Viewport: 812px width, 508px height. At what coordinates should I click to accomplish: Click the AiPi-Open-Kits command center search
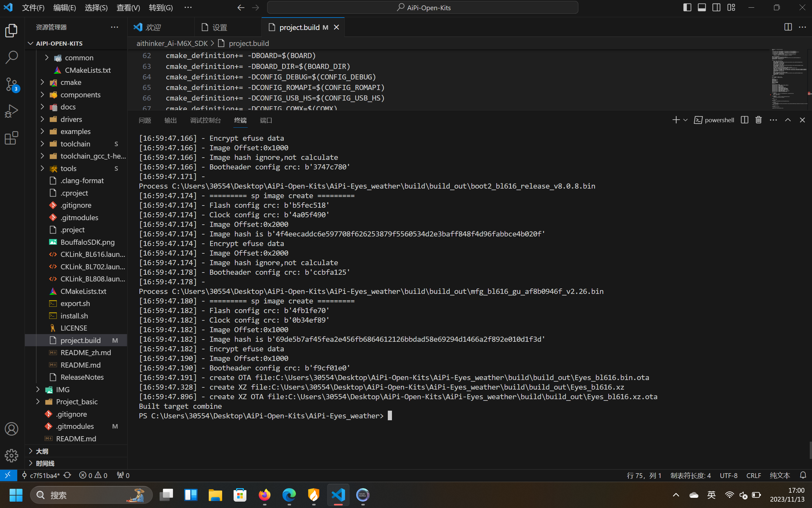coord(423,7)
